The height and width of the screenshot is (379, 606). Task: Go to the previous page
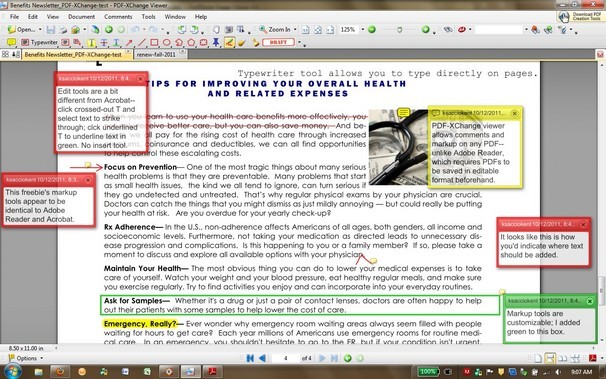coord(262,358)
